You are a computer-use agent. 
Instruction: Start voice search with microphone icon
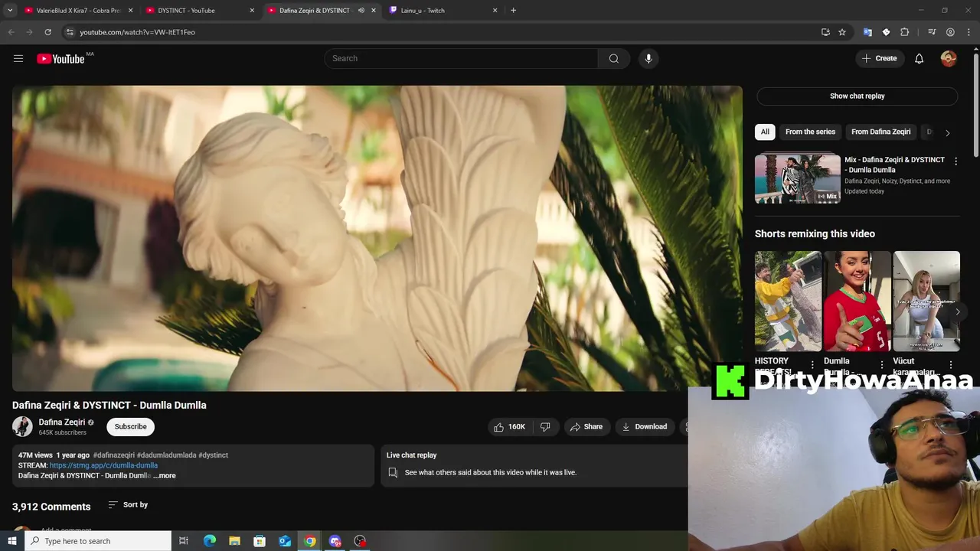(x=648, y=59)
